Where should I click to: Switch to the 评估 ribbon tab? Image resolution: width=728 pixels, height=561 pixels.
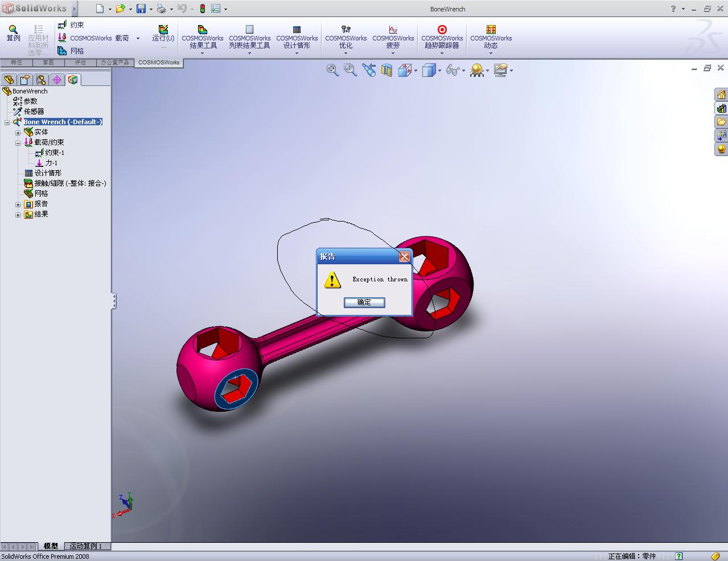tap(80, 63)
